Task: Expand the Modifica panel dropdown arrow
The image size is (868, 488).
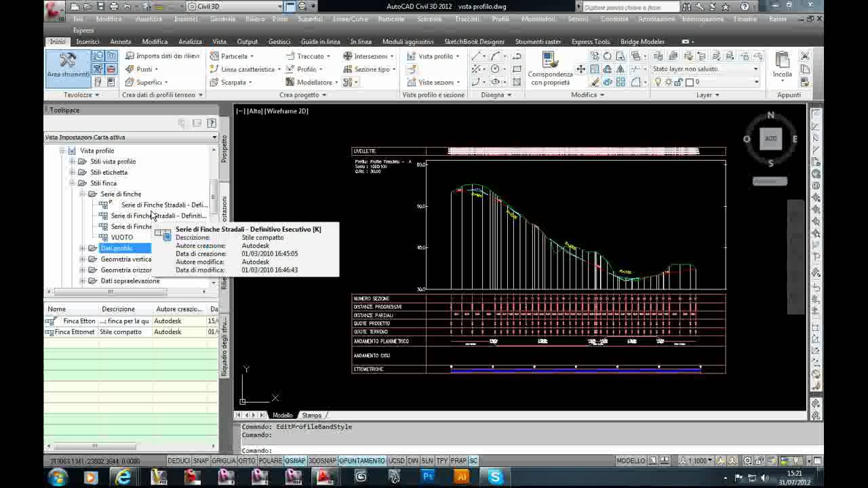Action: pos(602,95)
